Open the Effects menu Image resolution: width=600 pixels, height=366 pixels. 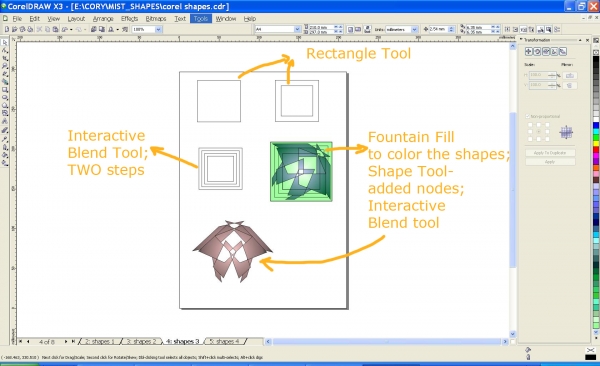[x=129, y=18]
